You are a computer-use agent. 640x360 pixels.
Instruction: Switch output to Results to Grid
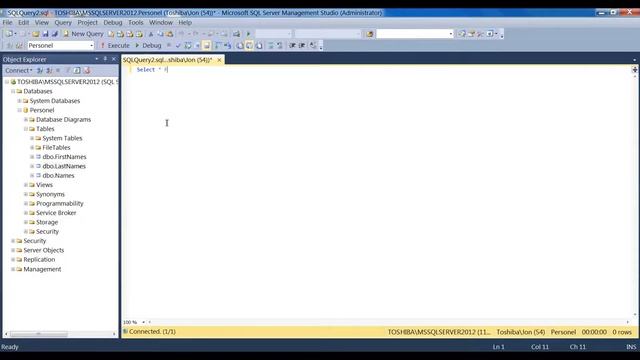point(249,45)
